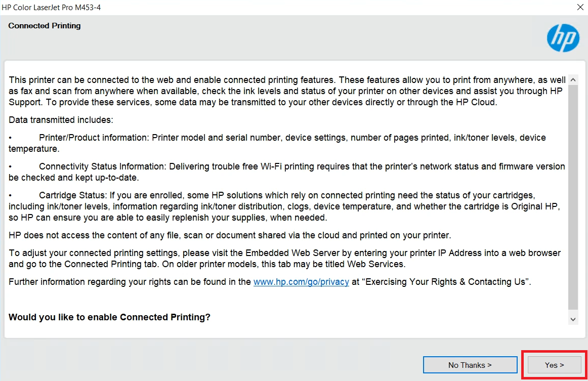This screenshot has width=588, height=381.
Task: Click the HP logo icon
Action: coord(563,38)
